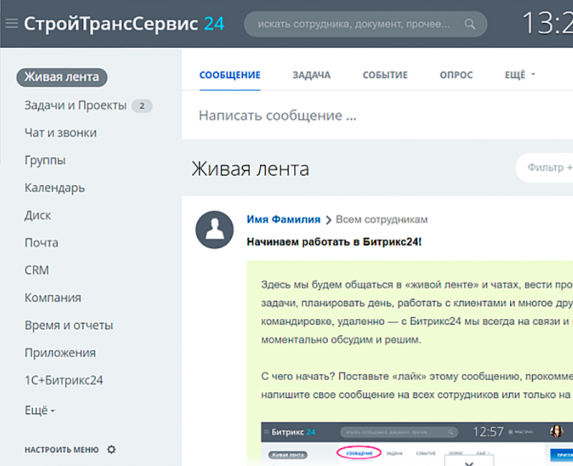Click the gear icon beside Настроить меню

111,449
